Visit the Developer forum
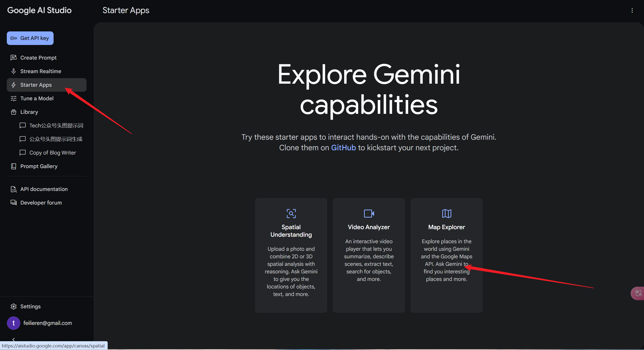Viewport: 644px width, 350px height. click(41, 203)
